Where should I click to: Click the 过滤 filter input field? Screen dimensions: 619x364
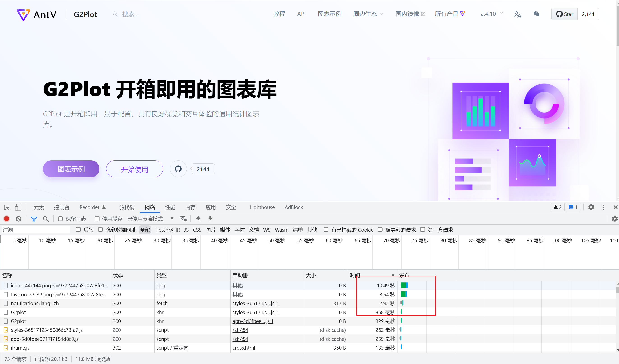tap(36, 230)
